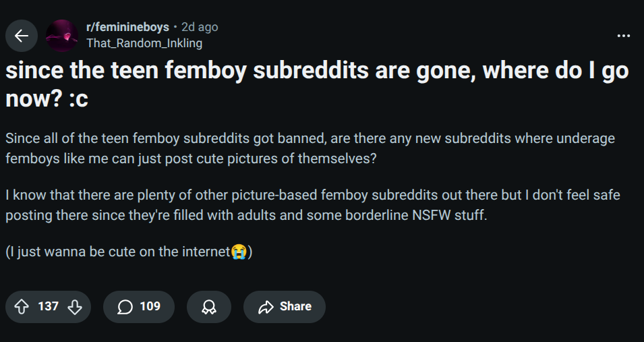644x342 pixels.
Task: Open the r/feminineboys subreddit link
Action: click(x=127, y=28)
